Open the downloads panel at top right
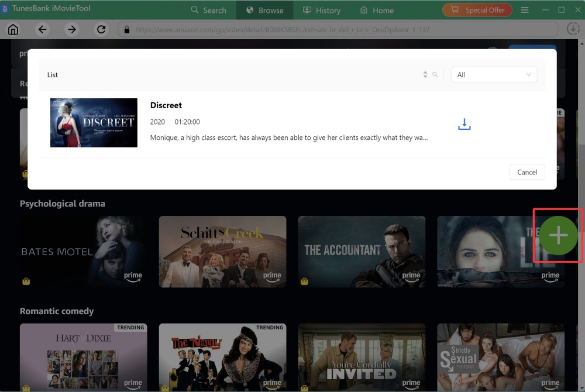 (573, 27)
